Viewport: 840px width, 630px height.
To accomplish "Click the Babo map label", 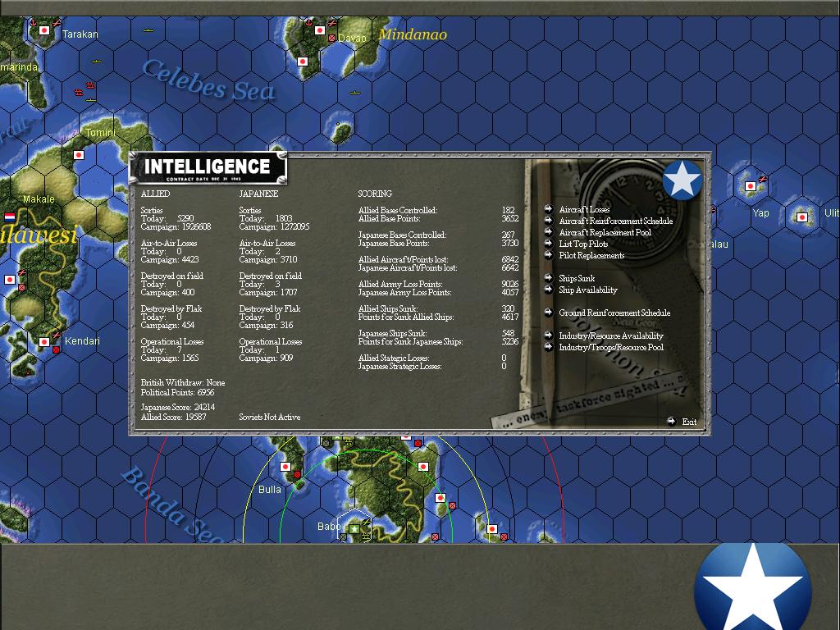I will point(329,526).
